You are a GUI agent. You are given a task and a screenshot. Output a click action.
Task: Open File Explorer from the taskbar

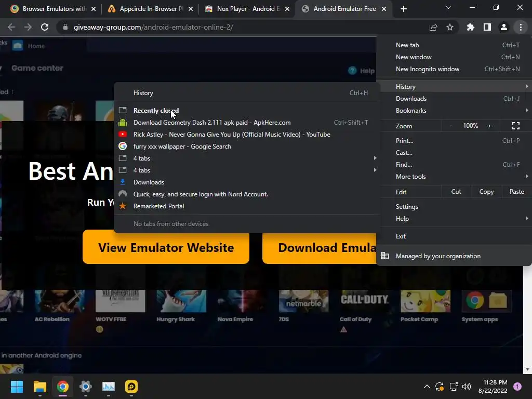click(39, 387)
